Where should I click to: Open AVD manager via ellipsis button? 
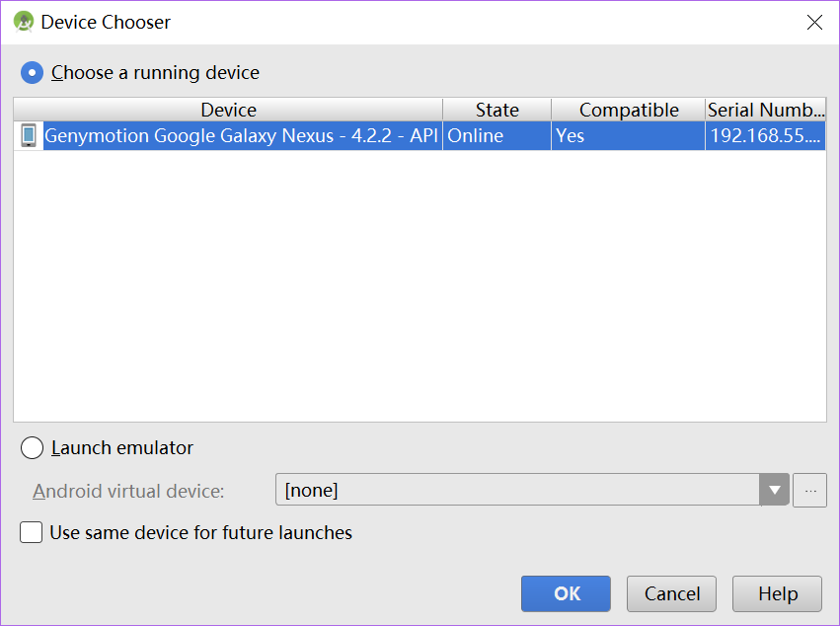[x=810, y=490]
